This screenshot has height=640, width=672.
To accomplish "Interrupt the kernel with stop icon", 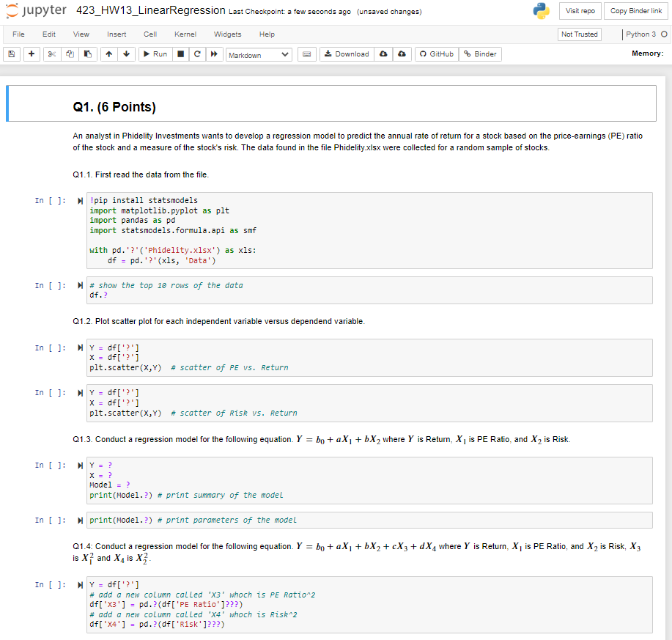I will [181, 54].
